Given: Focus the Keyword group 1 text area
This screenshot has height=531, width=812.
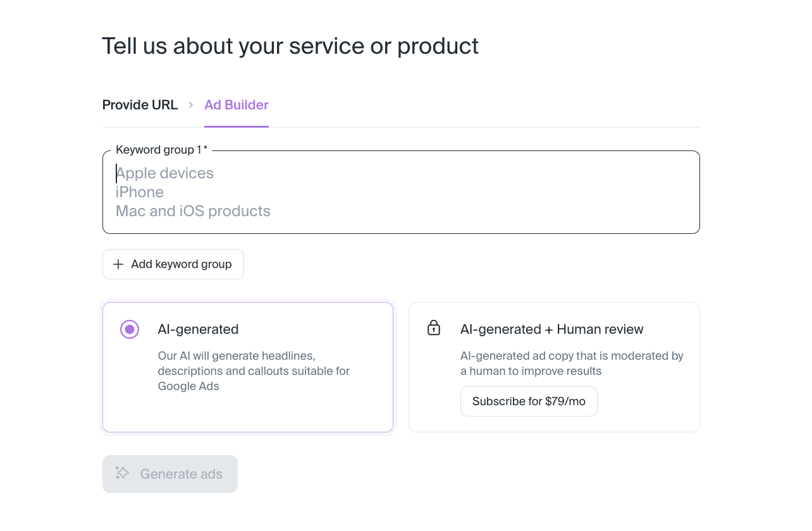Looking at the screenshot, I should click(x=401, y=192).
